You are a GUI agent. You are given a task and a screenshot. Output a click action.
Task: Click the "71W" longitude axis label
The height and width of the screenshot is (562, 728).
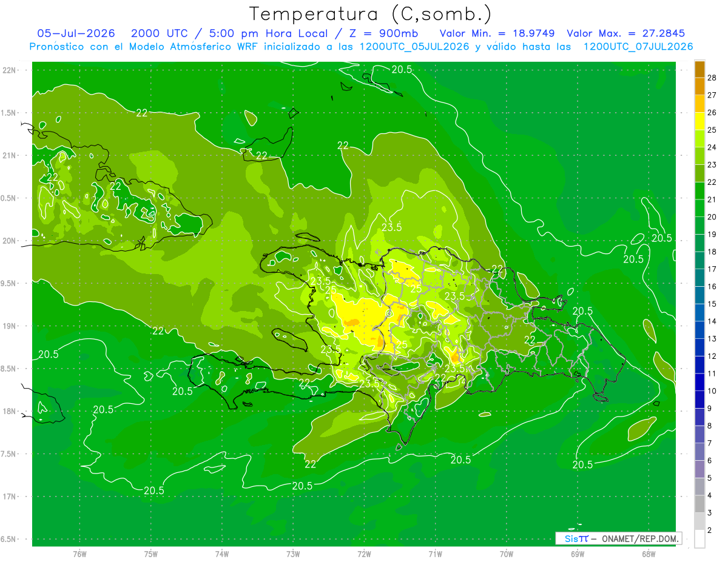click(x=435, y=554)
